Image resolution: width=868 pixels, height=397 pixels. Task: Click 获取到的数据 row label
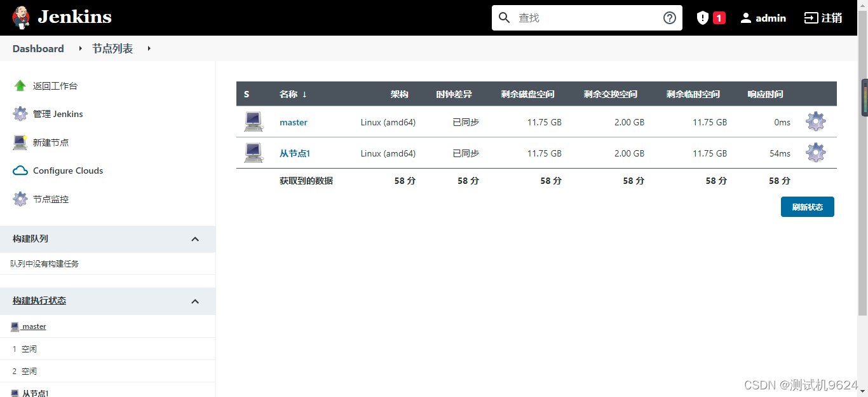pos(306,181)
